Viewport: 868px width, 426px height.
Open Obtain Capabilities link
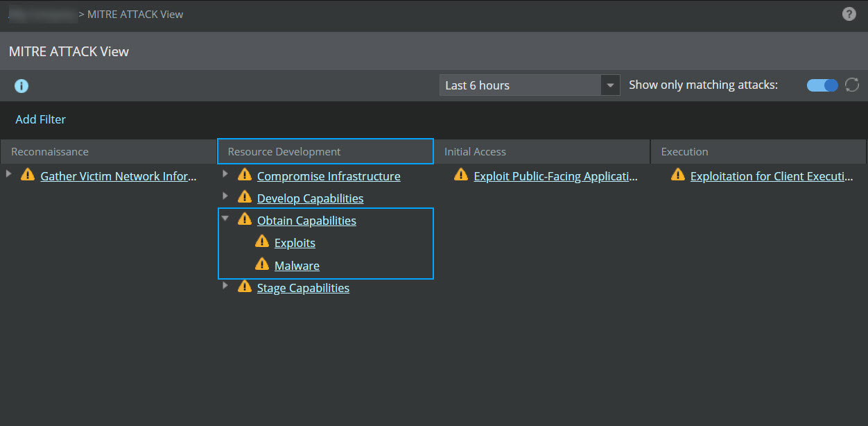click(x=306, y=221)
